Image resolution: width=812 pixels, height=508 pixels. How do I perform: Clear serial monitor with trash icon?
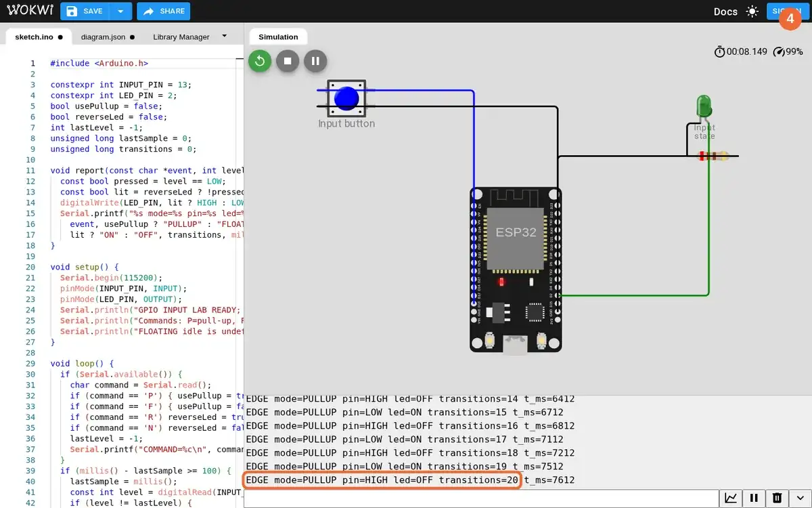[x=777, y=499]
